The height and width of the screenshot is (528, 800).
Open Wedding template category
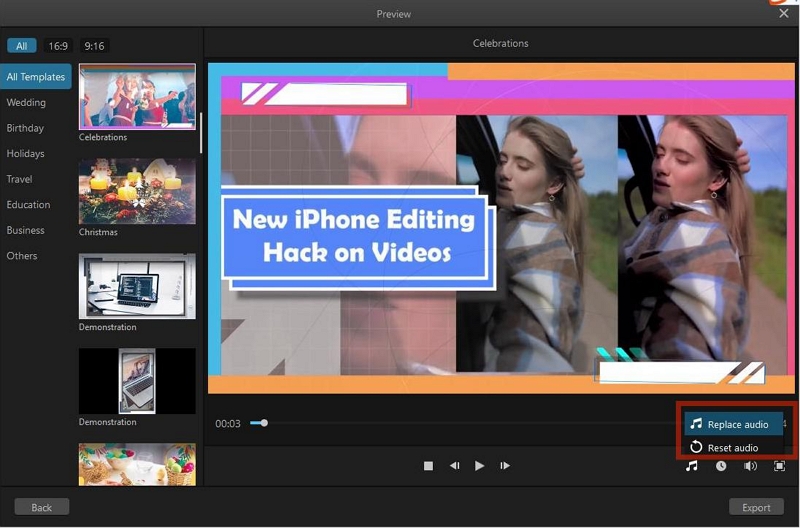[x=26, y=103]
